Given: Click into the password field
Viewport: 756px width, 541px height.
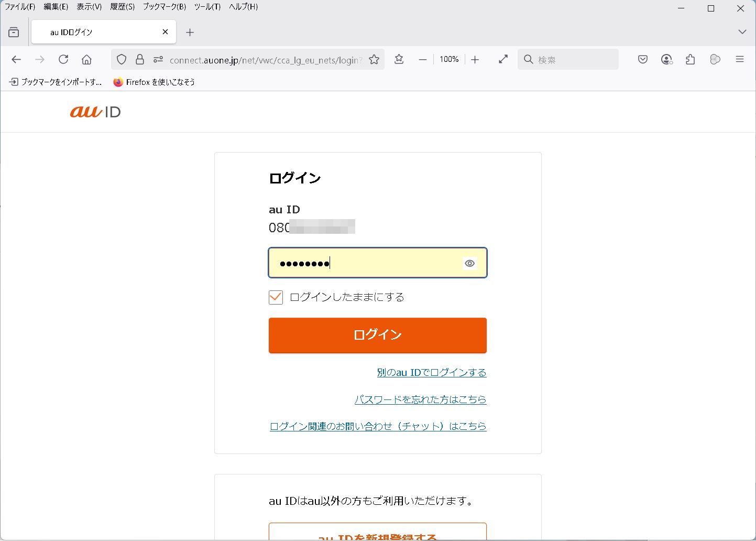Looking at the screenshot, I should pyautogui.click(x=378, y=263).
